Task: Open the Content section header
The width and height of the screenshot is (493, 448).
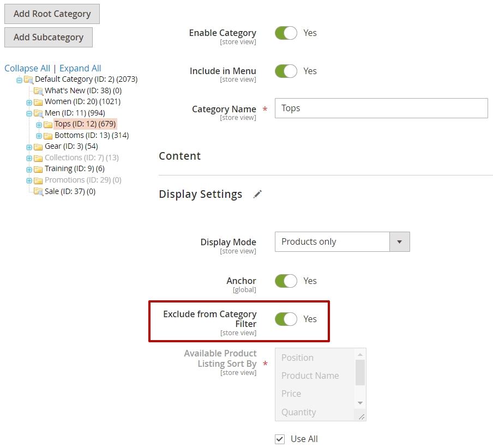Action: pyautogui.click(x=179, y=156)
